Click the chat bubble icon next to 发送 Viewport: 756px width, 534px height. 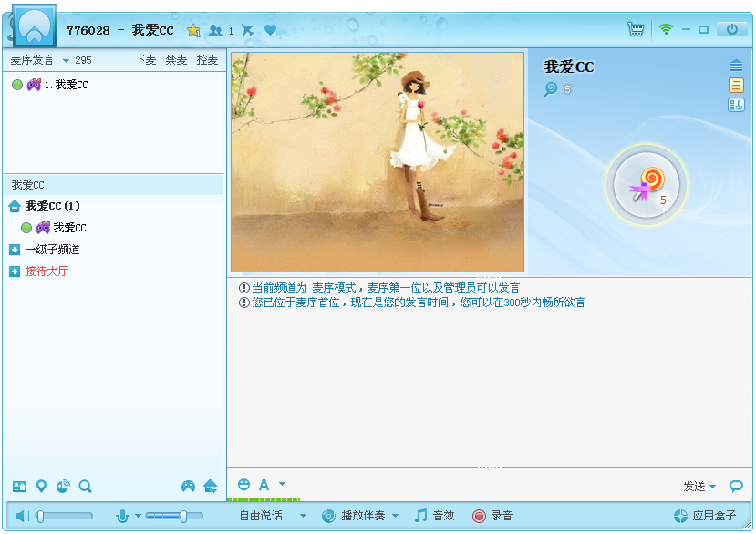tap(736, 486)
